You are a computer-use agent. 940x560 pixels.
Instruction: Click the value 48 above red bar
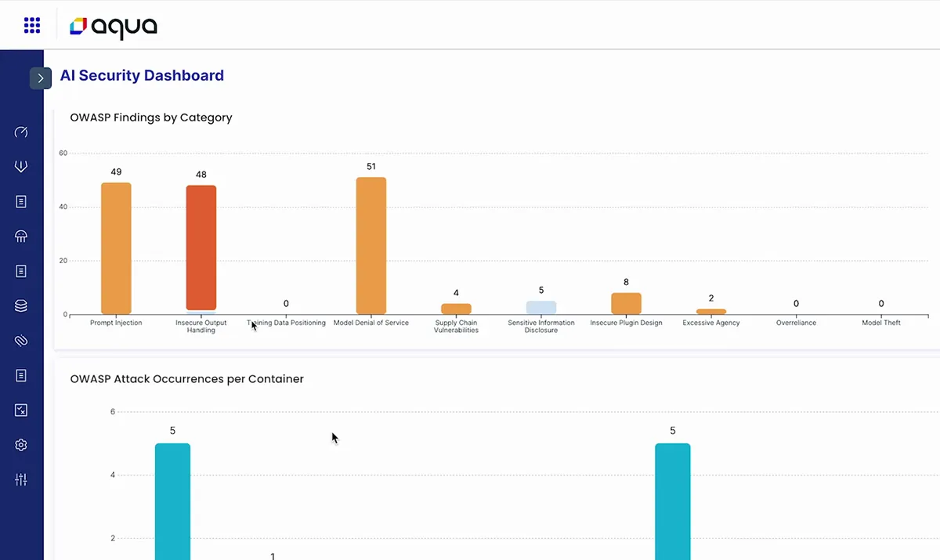click(x=201, y=175)
